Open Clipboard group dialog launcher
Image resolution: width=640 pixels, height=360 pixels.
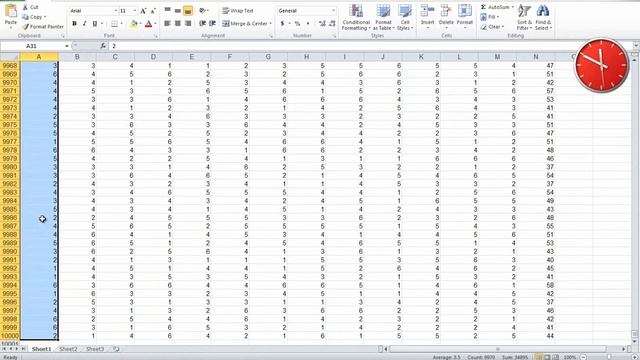coord(63,36)
